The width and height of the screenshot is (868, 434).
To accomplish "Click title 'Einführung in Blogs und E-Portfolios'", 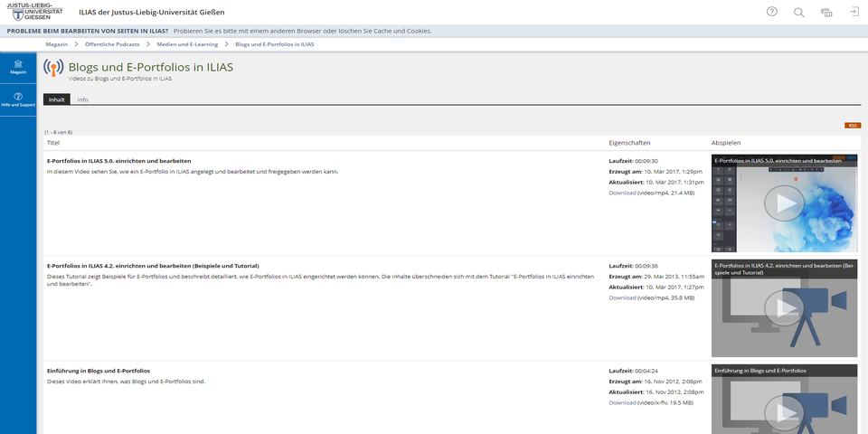I will (99, 371).
